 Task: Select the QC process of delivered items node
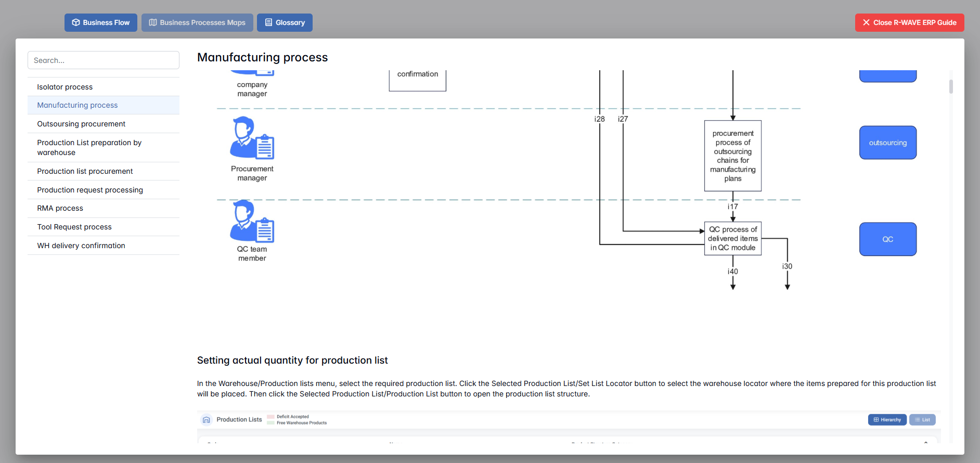732,239
